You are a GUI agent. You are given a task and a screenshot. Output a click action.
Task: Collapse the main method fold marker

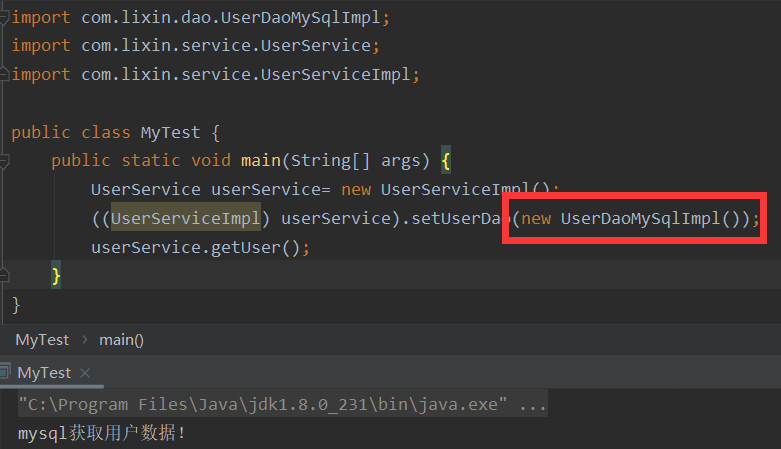pos(4,161)
